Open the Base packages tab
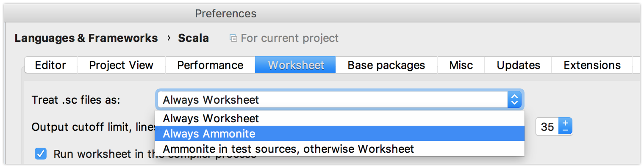The width and height of the screenshot is (644, 168). point(386,65)
